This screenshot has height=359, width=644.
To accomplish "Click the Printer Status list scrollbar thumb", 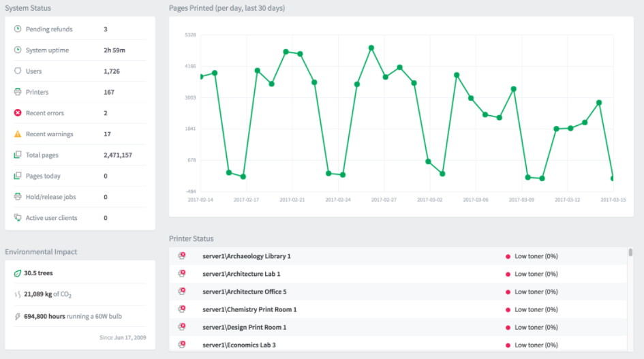I will [630, 252].
